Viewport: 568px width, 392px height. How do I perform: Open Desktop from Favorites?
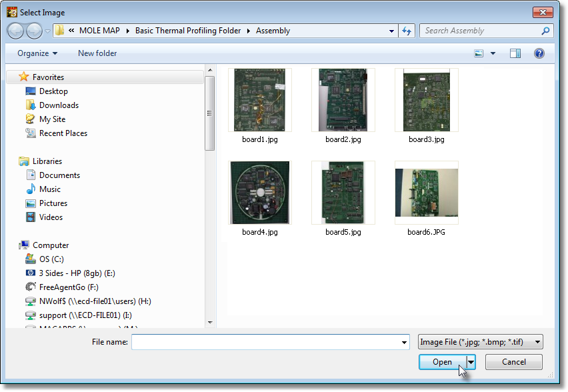coord(53,91)
